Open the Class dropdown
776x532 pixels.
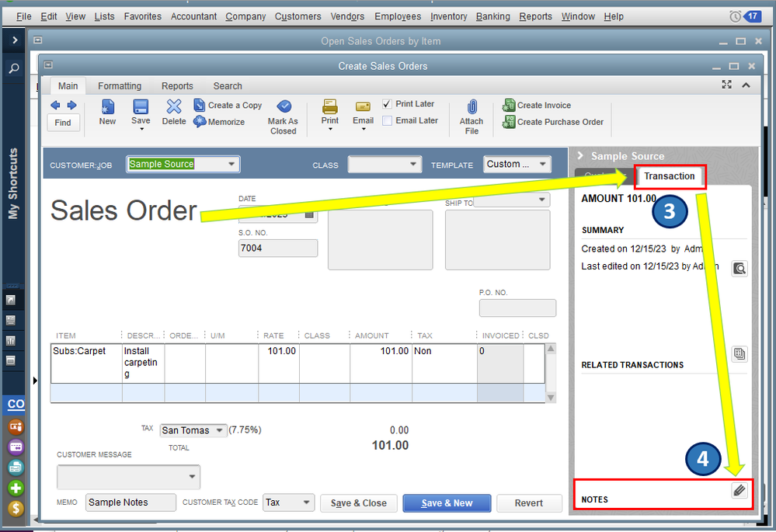pos(413,164)
